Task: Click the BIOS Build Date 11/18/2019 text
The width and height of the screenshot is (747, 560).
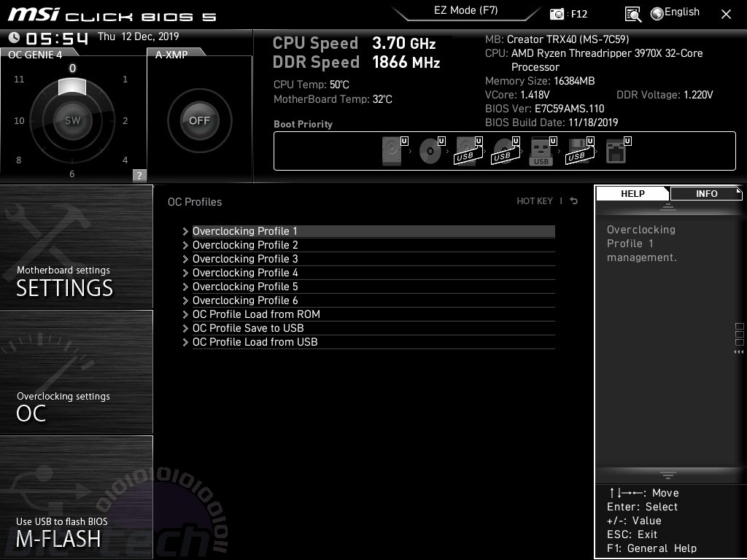Action: 551,122
